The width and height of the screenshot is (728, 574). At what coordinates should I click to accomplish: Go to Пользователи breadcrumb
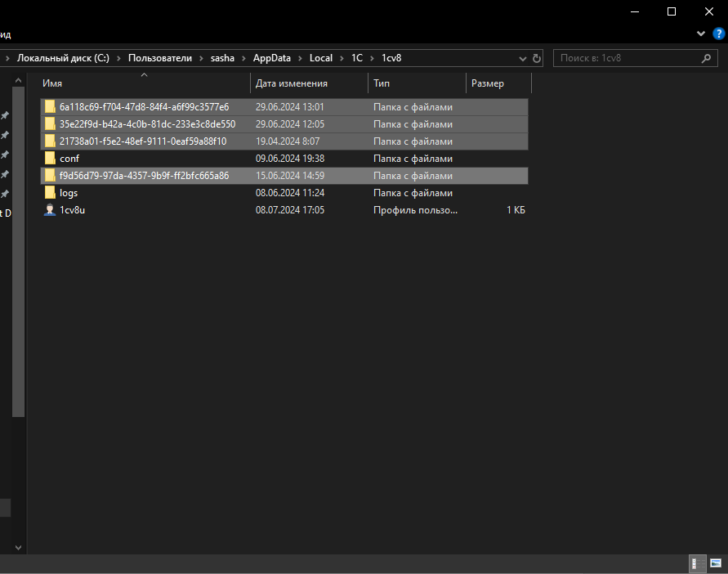tap(159, 58)
